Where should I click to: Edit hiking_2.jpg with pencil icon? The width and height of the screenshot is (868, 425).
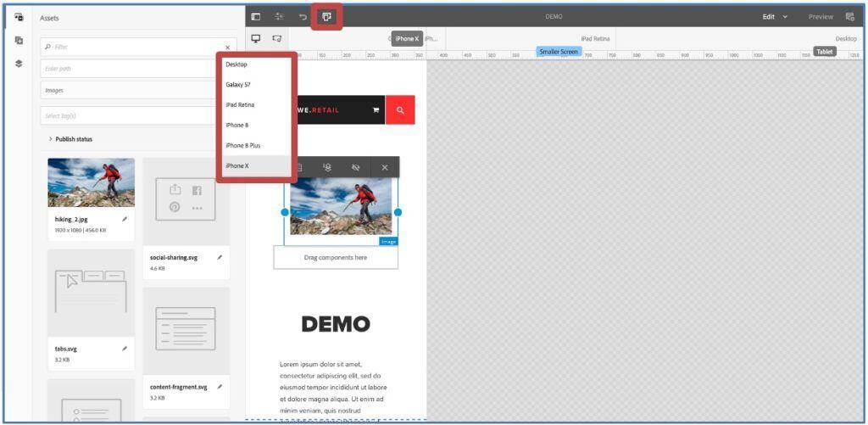click(x=125, y=220)
